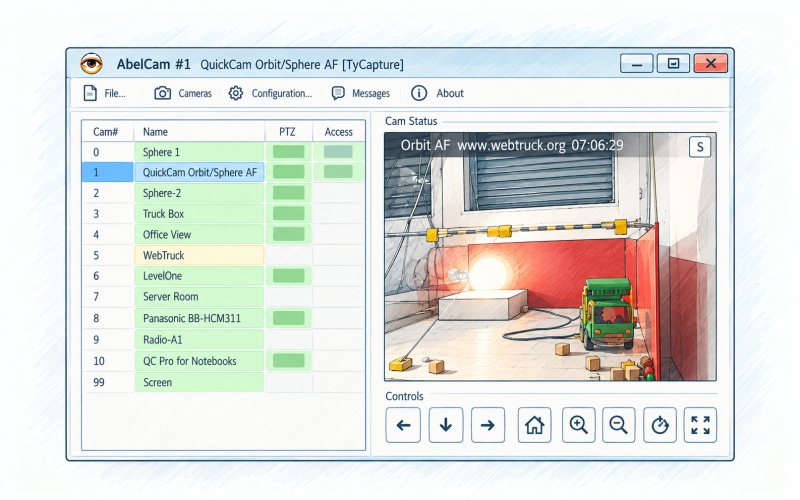Click PTZ indicator for Panasonic BB-HCM311
This screenshot has height=500, width=800.
tap(289, 318)
